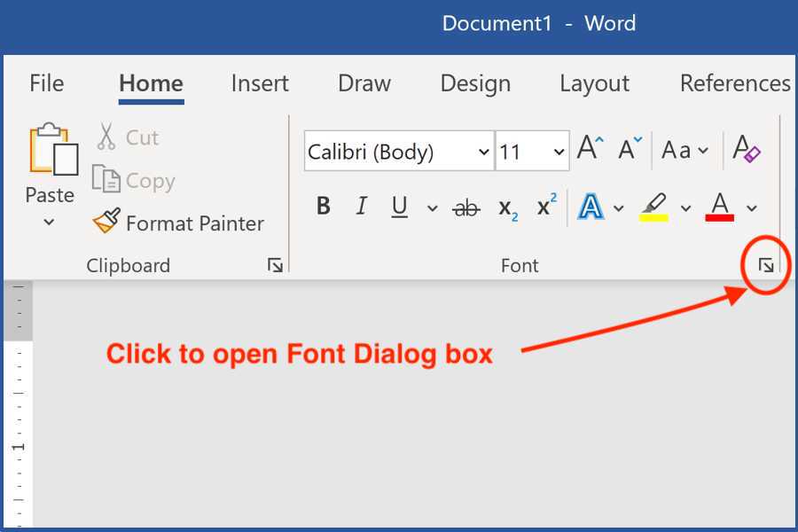
Task: Toggle Underline formatting
Action: pyautogui.click(x=400, y=207)
